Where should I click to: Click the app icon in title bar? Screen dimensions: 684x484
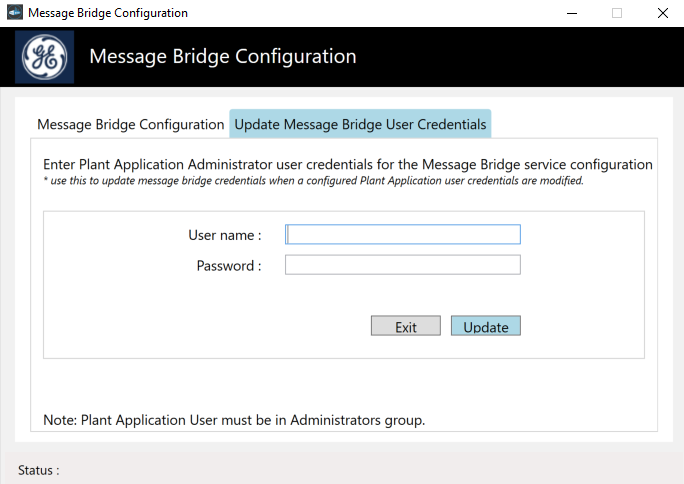point(15,13)
